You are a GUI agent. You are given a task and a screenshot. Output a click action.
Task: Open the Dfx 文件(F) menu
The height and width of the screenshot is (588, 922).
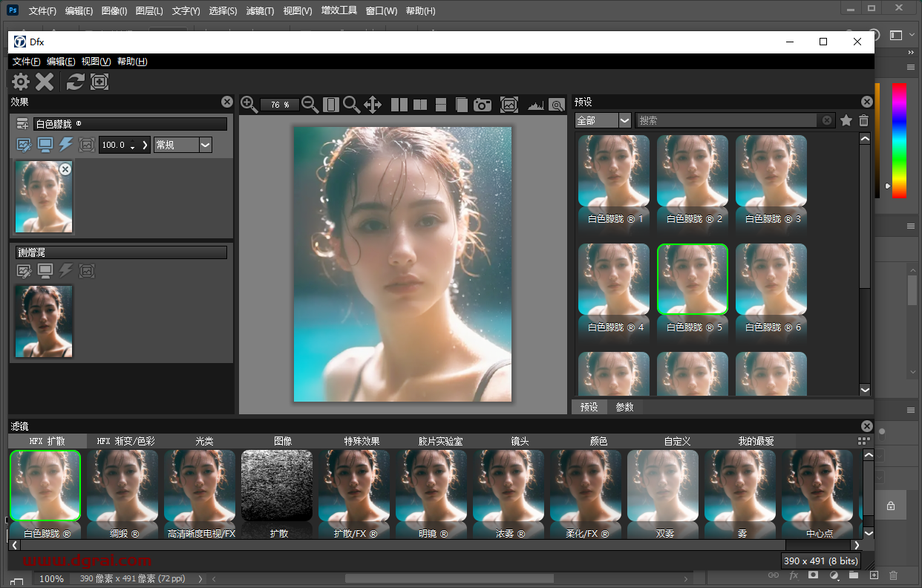tap(27, 62)
